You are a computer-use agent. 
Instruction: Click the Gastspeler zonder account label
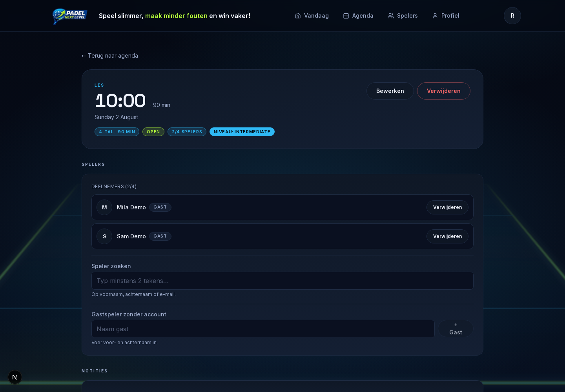point(129,314)
